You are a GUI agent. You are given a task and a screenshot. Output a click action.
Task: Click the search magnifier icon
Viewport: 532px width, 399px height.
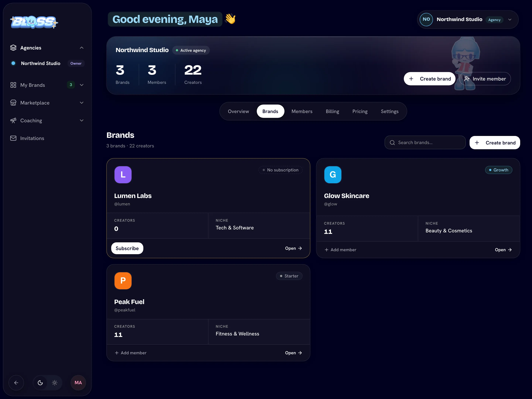point(392,143)
